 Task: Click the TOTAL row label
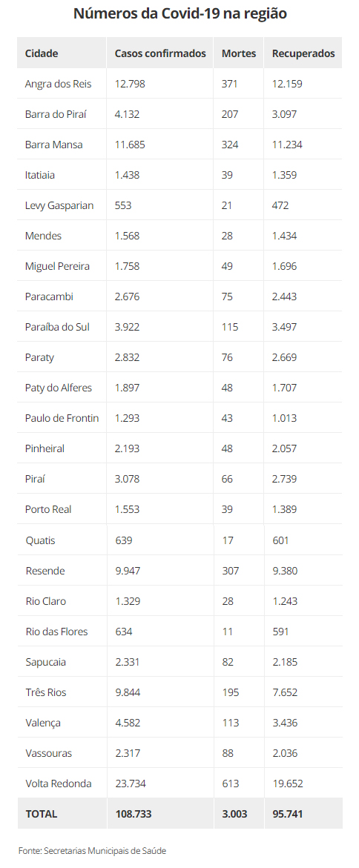41,815
